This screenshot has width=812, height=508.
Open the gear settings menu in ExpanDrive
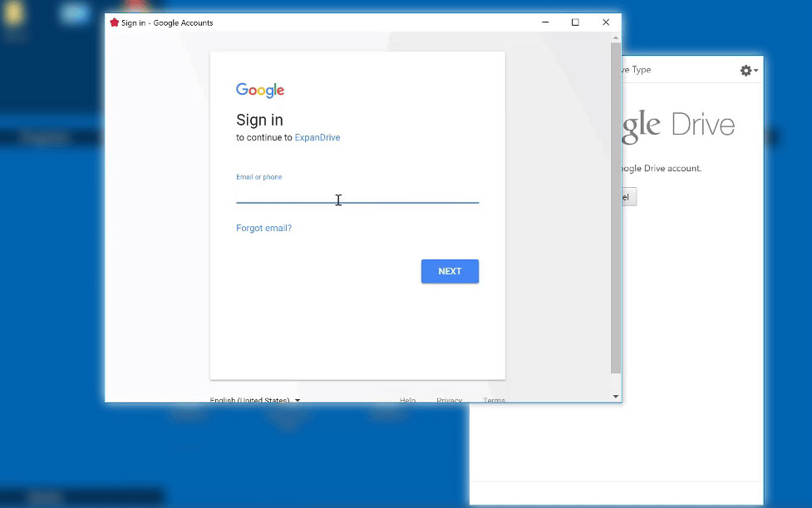pos(748,71)
